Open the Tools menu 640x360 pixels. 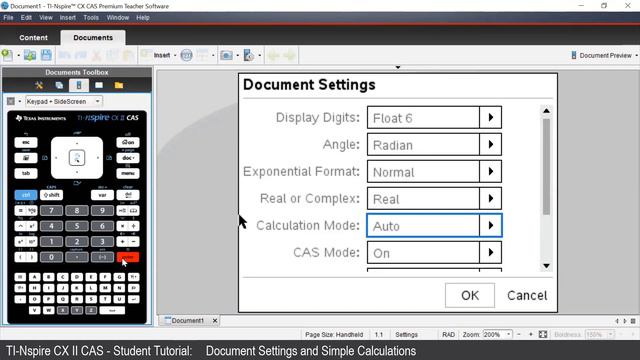click(91, 18)
